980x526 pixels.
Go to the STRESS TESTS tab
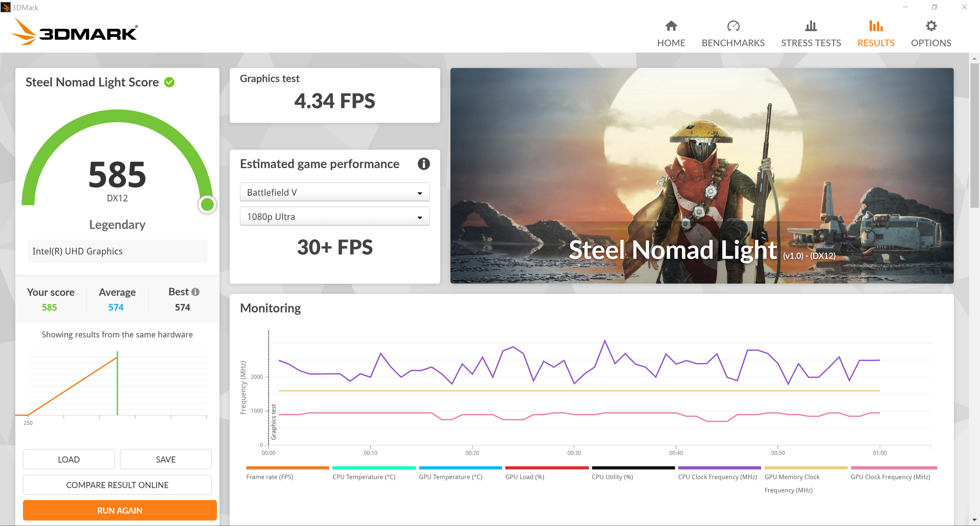point(811,43)
